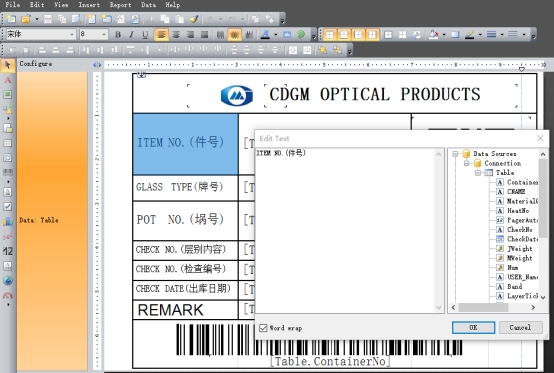The height and width of the screenshot is (373, 554).
Task: Select the barcode object tool
Action: point(7,172)
